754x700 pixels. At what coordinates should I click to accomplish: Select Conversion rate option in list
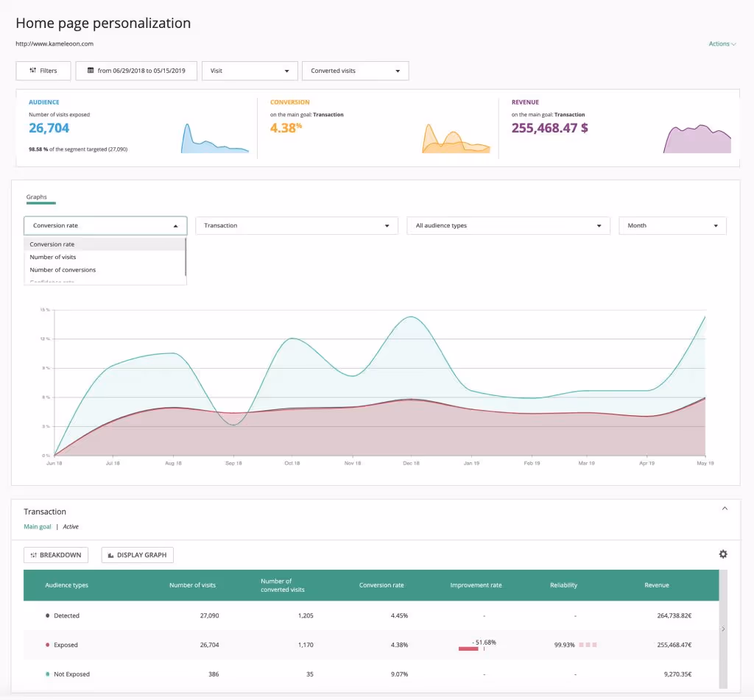[105, 244]
